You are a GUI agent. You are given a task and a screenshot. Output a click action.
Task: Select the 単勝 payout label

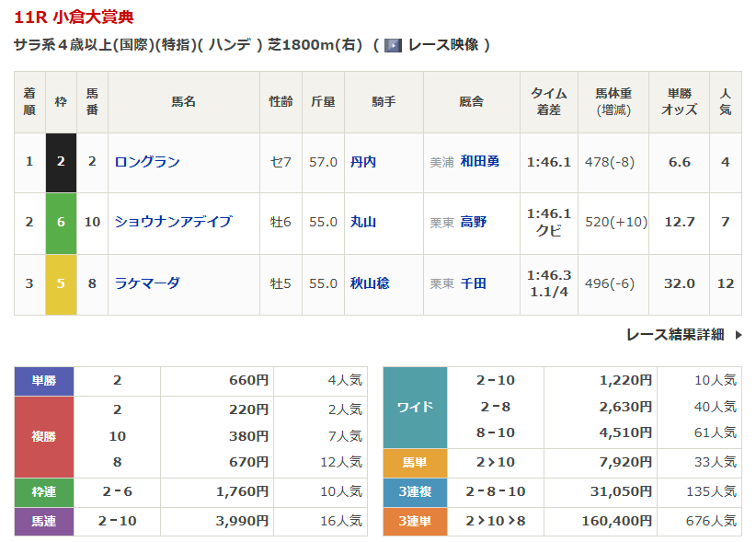44,380
